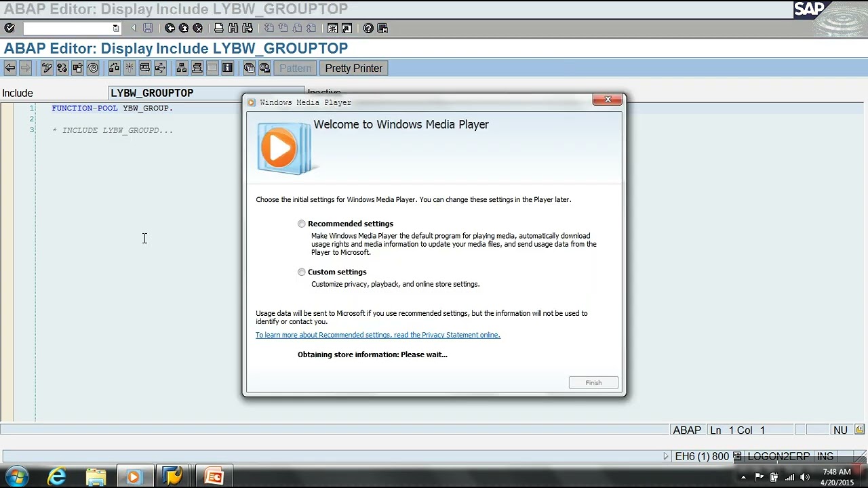868x488 pixels.
Task: Click the Exit up-arrow icon
Action: pyautogui.click(x=184, y=28)
